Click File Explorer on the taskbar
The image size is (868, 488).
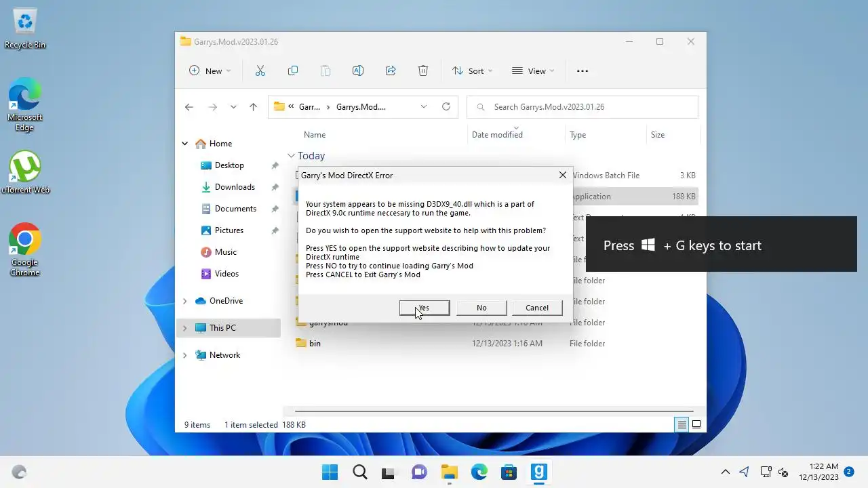(x=449, y=472)
